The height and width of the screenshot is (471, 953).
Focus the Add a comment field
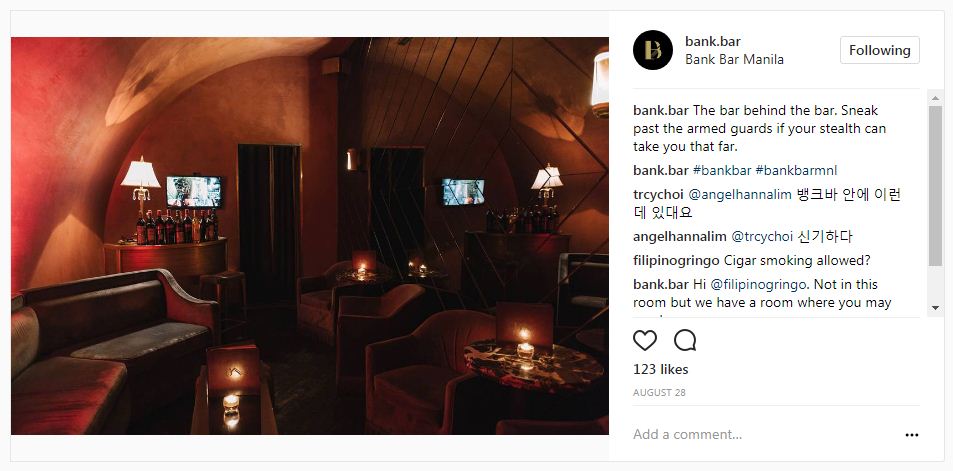(765, 435)
